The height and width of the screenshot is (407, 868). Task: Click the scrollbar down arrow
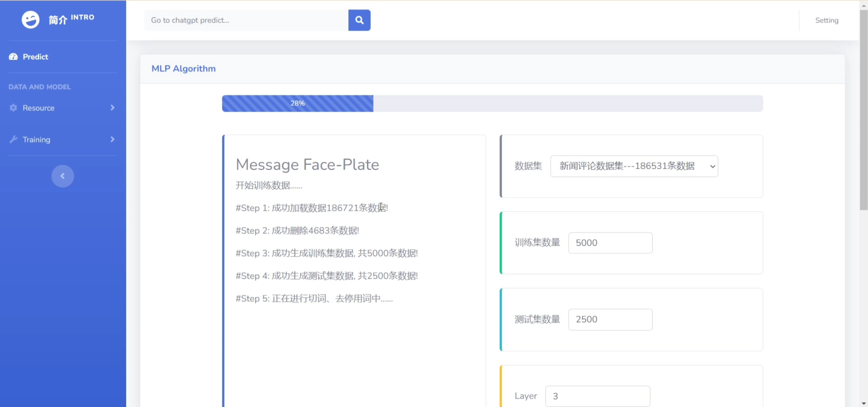(863, 403)
